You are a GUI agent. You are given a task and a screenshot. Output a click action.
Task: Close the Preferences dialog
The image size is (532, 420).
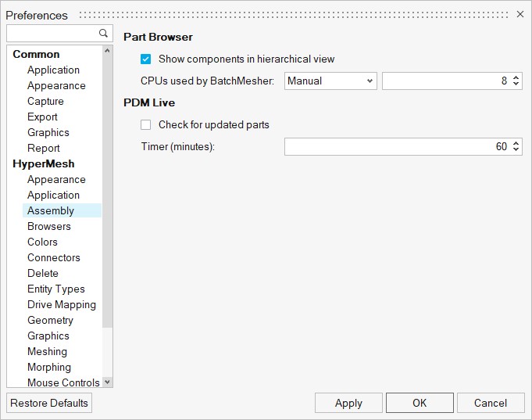point(521,15)
